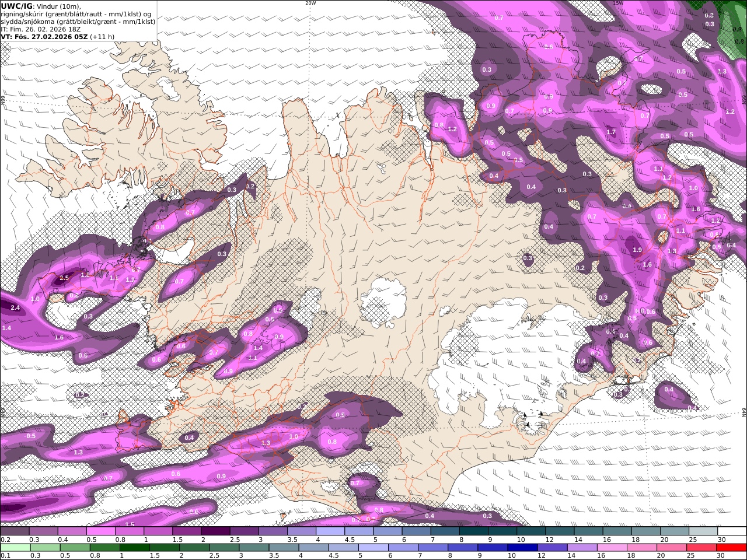Screen dimensions: 747x560
Task: Select the pale green 0.1 swatch, lower rain legend
Action: pyautogui.click(x=16, y=548)
